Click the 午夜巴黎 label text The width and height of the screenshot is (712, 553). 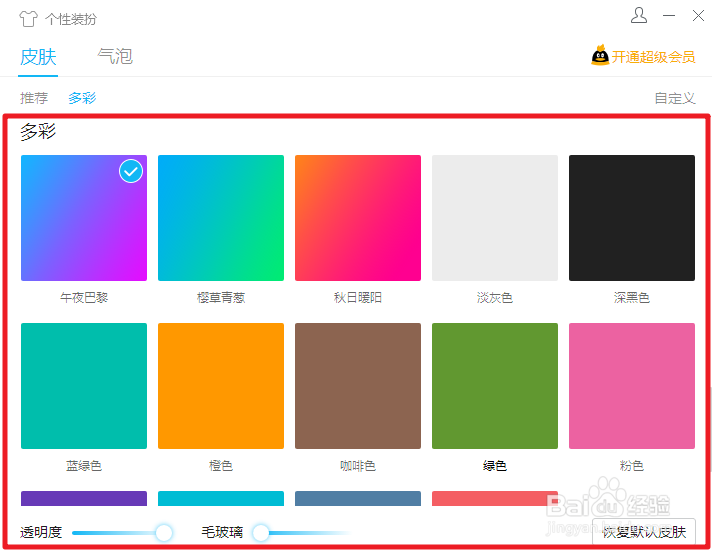84,298
